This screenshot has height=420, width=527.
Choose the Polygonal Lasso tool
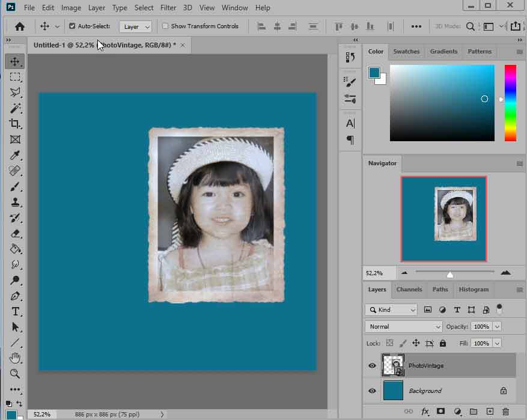coord(15,93)
